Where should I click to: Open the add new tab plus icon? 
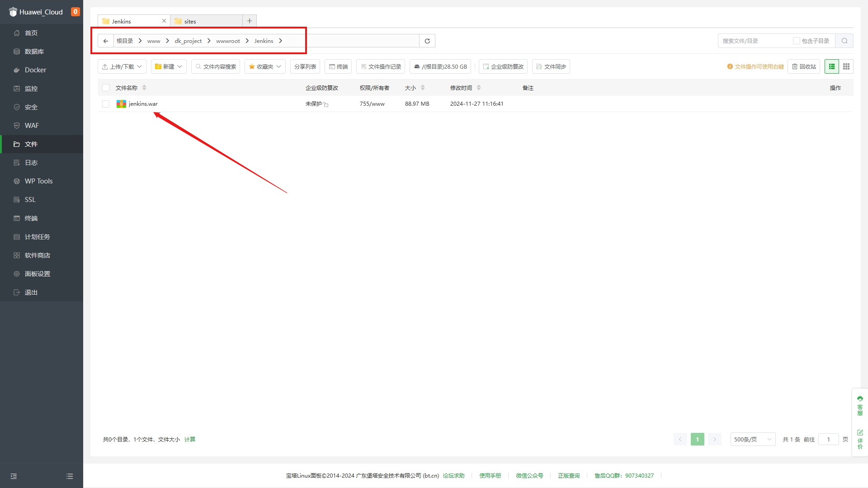(250, 21)
